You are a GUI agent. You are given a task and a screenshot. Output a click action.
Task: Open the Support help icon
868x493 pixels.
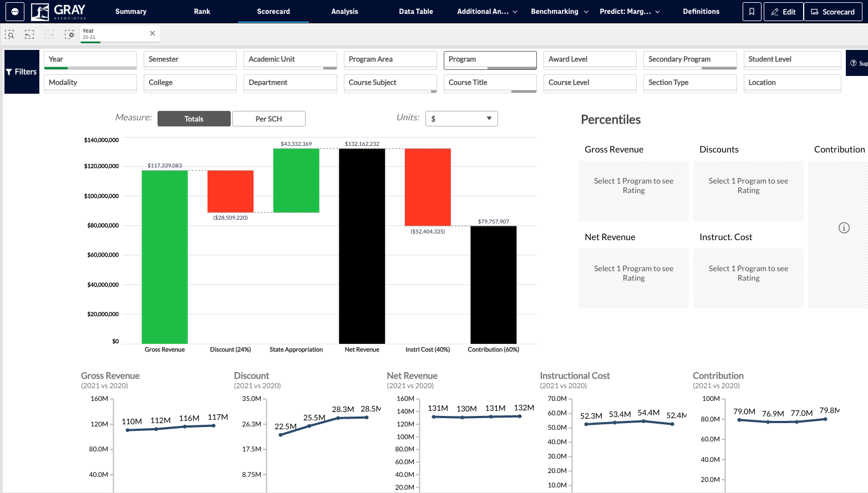point(857,63)
